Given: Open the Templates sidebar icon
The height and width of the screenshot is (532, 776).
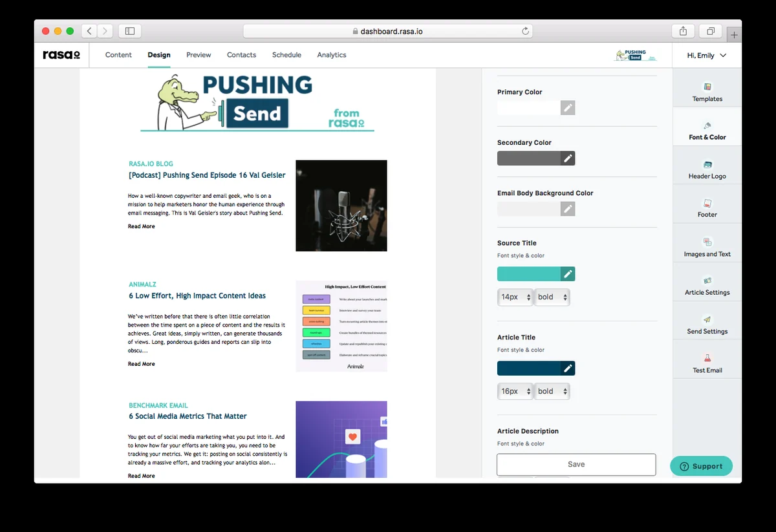Looking at the screenshot, I should pos(707,87).
